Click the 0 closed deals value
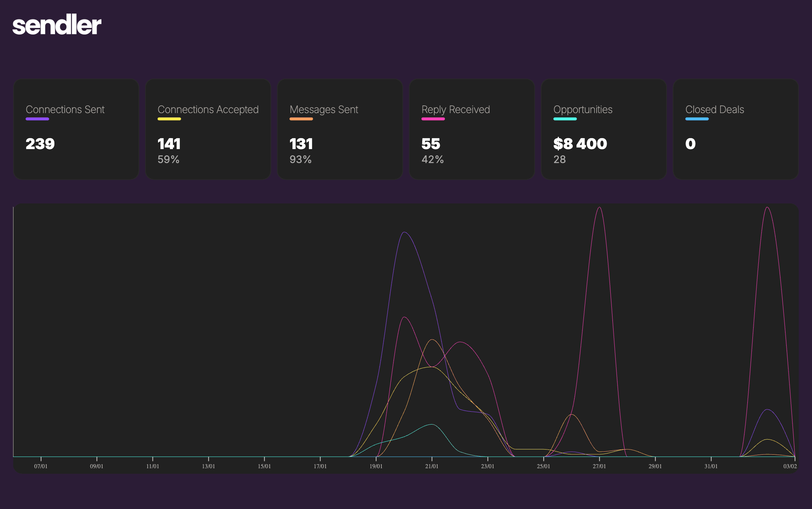This screenshot has height=509, width=812. click(690, 144)
